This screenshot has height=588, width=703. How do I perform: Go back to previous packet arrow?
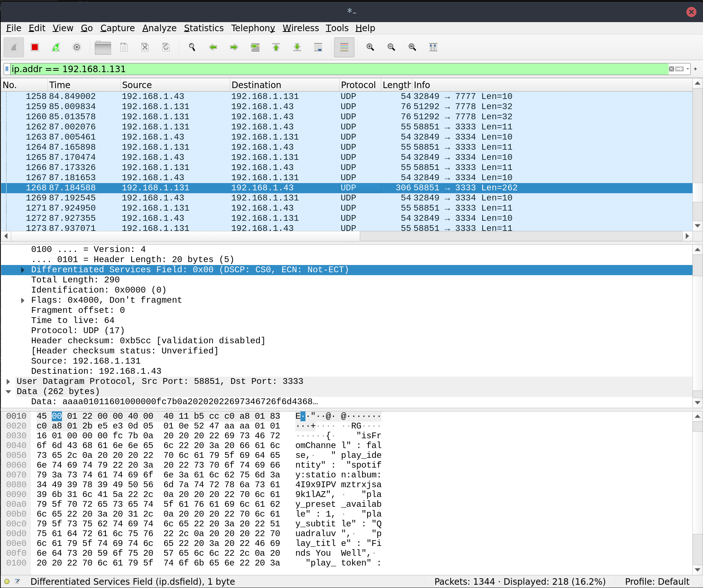213,47
